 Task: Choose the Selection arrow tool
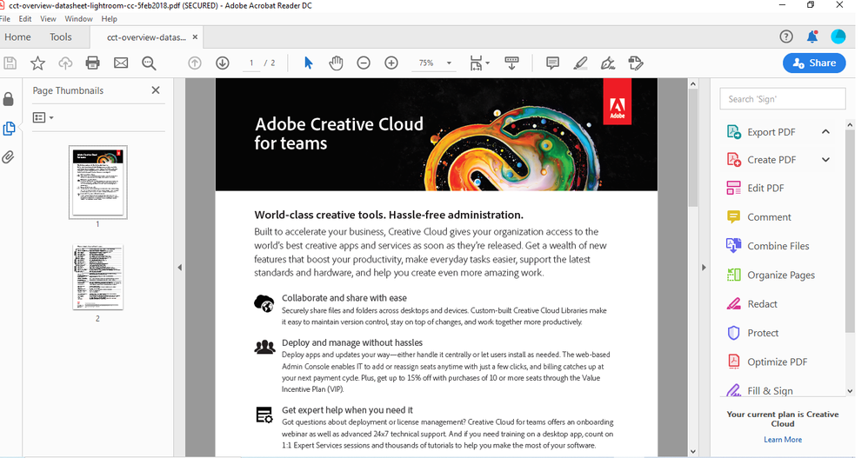(x=309, y=63)
